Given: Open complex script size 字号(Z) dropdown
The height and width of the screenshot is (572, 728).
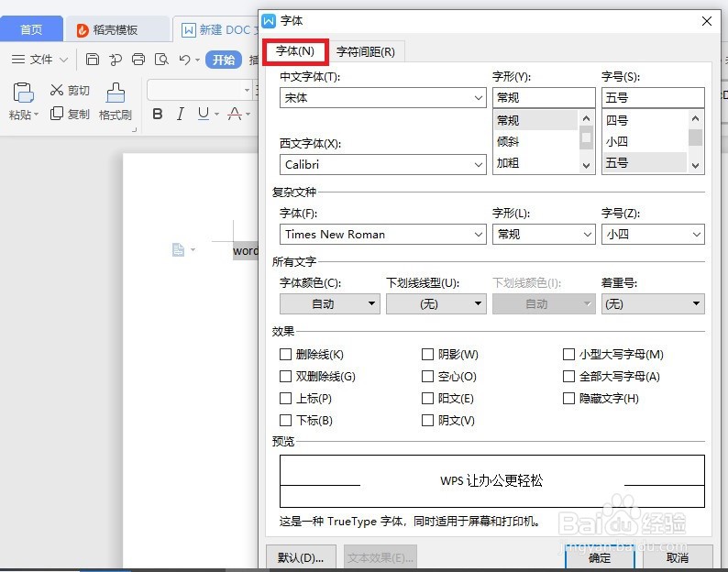Looking at the screenshot, I should click(653, 235).
